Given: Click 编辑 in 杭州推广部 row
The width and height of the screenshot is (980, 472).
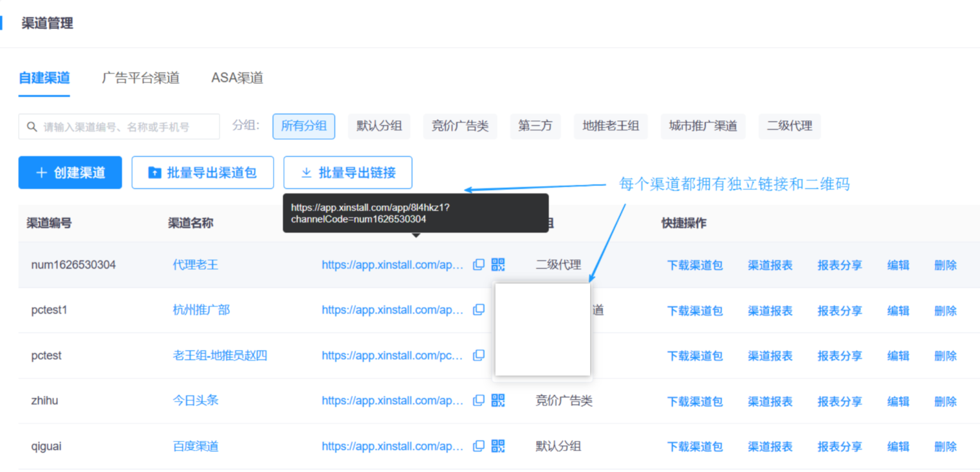Looking at the screenshot, I should [x=898, y=311].
